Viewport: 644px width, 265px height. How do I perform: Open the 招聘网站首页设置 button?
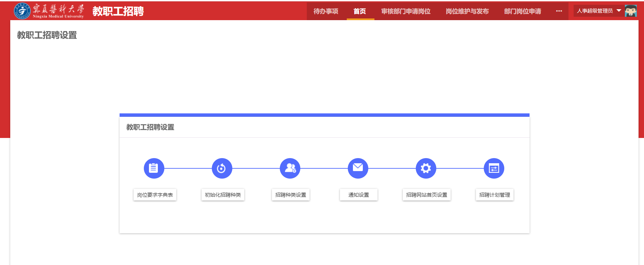[x=426, y=195]
